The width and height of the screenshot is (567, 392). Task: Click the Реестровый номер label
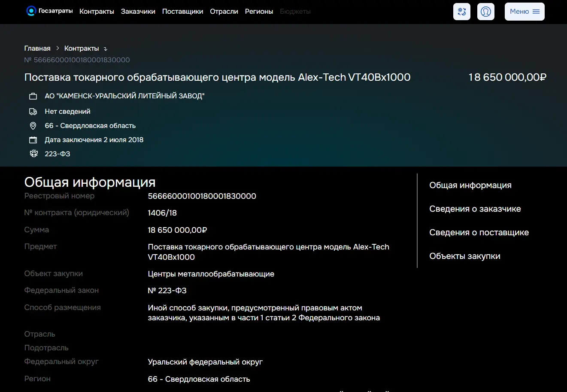click(x=59, y=196)
